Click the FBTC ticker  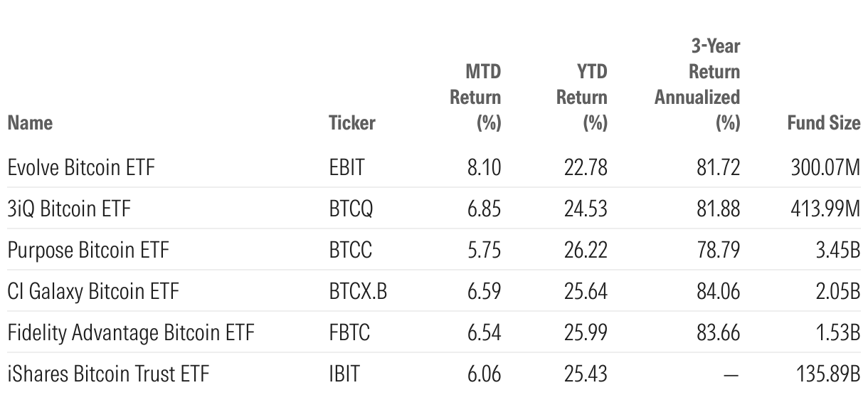click(349, 332)
